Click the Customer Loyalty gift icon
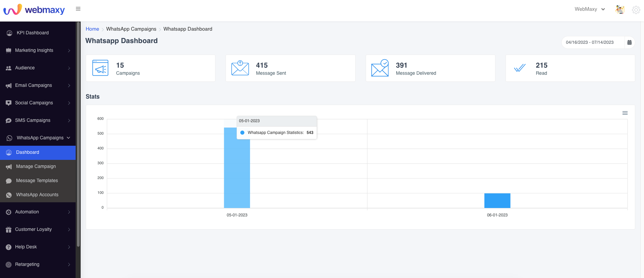This screenshot has width=644, height=278. (9, 230)
